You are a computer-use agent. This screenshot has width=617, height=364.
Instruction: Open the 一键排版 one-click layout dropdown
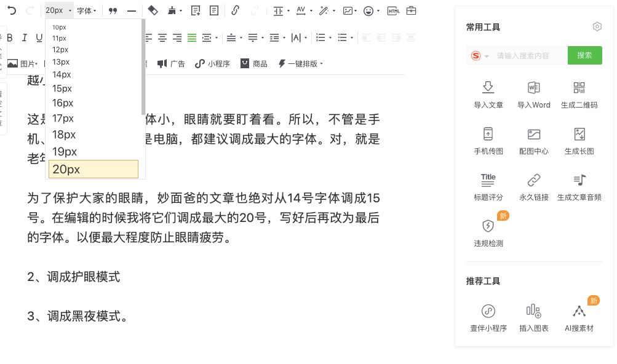click(x=301, y=64)
